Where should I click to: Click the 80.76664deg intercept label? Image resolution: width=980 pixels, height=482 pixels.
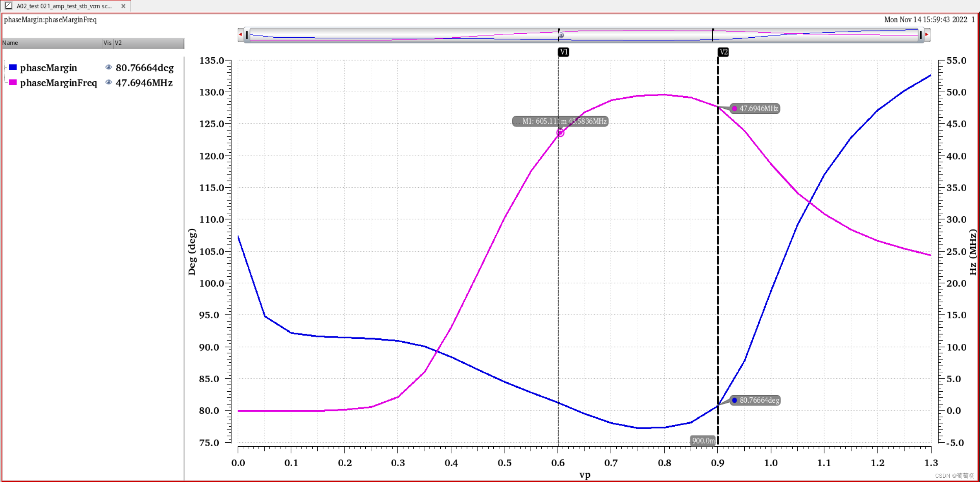755,400
